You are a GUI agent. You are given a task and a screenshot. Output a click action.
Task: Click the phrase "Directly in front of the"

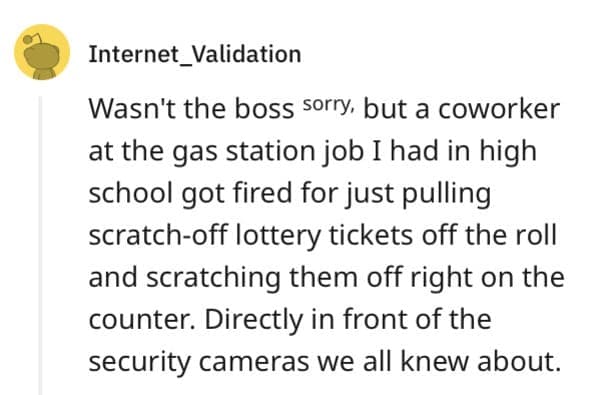coord(348,319)
